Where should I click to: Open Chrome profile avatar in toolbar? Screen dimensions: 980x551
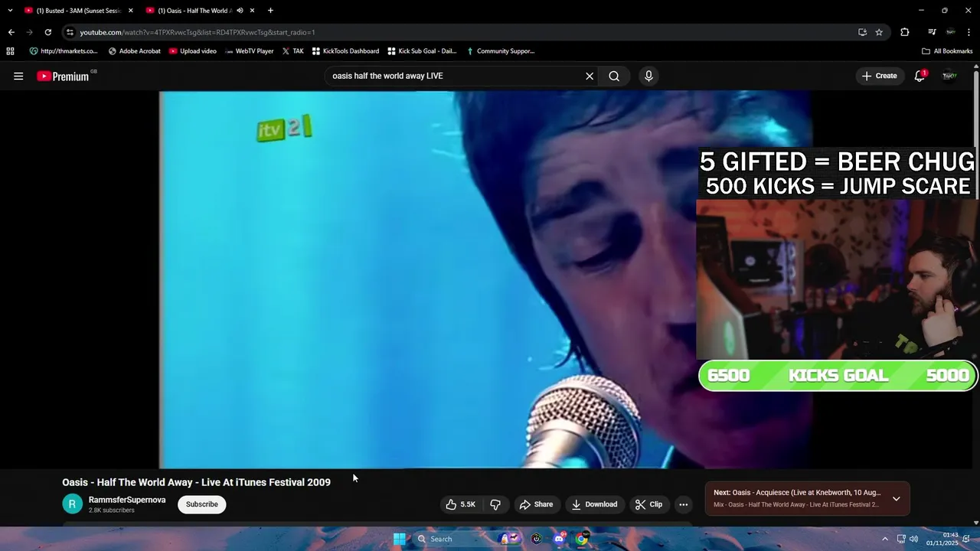click(950, 32)
